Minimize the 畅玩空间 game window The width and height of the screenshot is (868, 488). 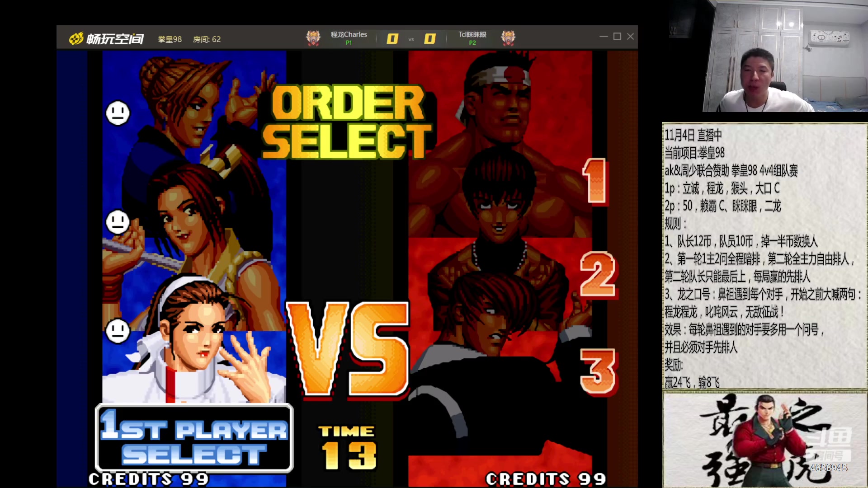point(604,36)
